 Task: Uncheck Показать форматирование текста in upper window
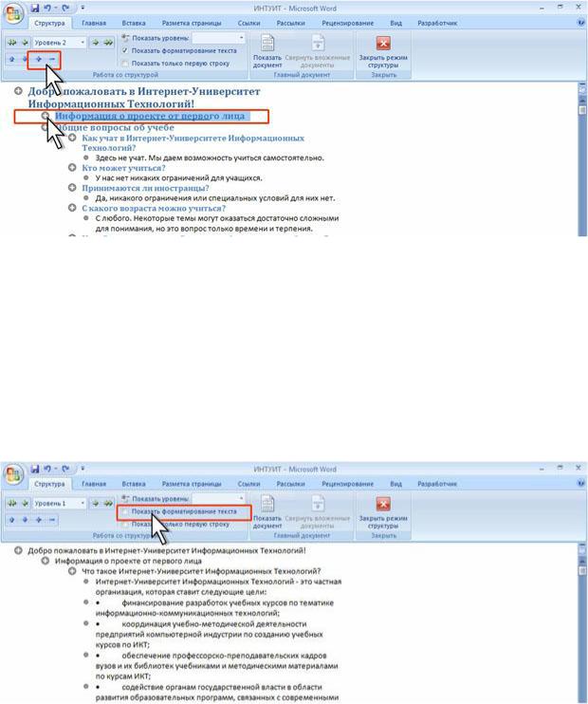tap(125, 50)
